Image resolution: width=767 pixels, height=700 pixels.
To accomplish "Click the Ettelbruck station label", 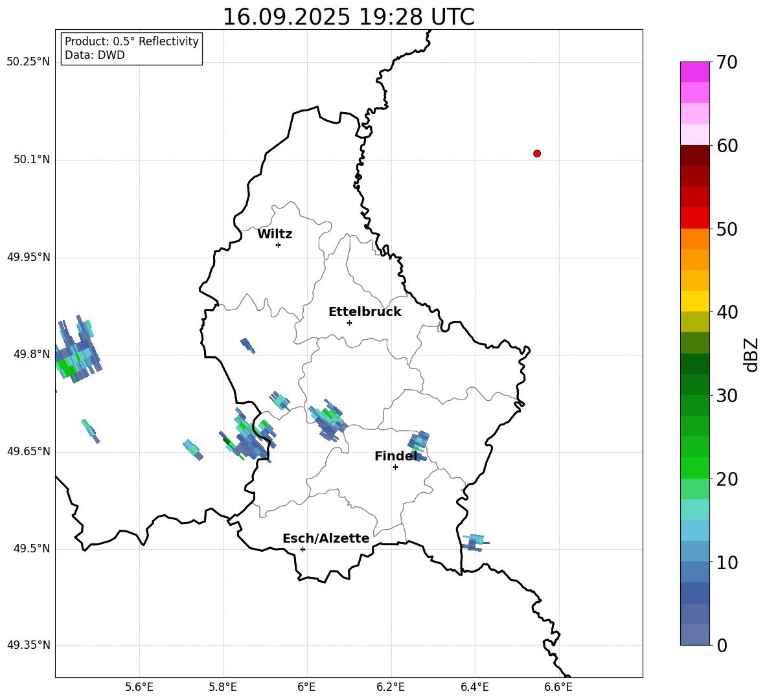I will click(x=365, y=312).
